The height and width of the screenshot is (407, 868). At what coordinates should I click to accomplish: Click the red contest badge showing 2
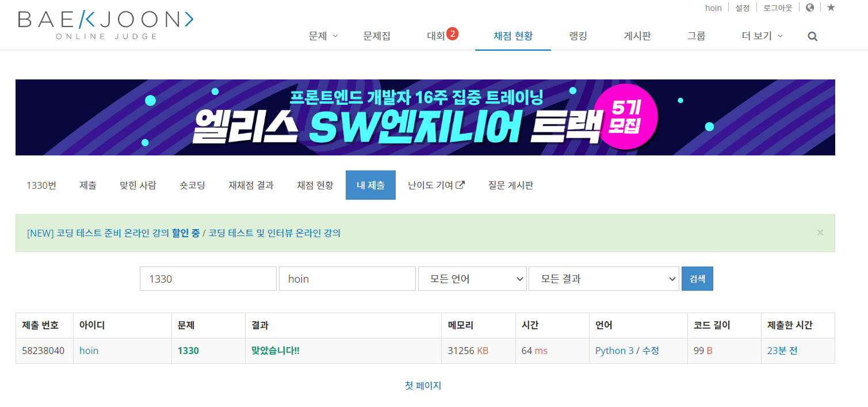tap(452, 34)
